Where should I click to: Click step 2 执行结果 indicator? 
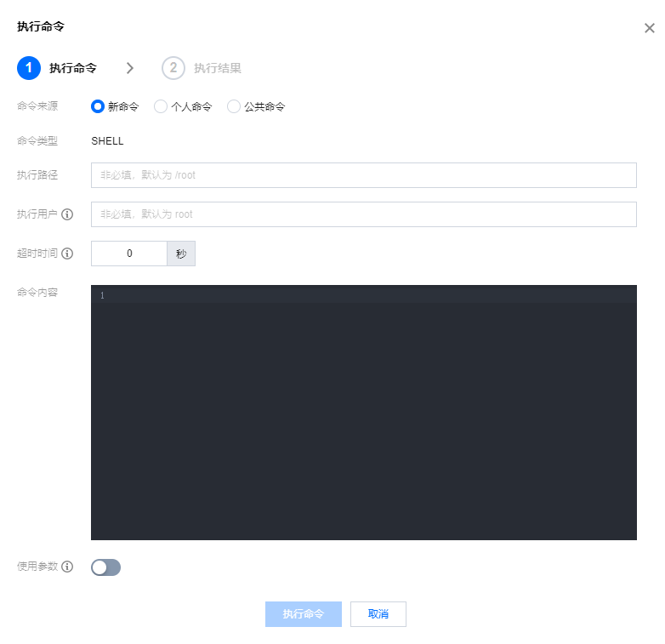173,68
